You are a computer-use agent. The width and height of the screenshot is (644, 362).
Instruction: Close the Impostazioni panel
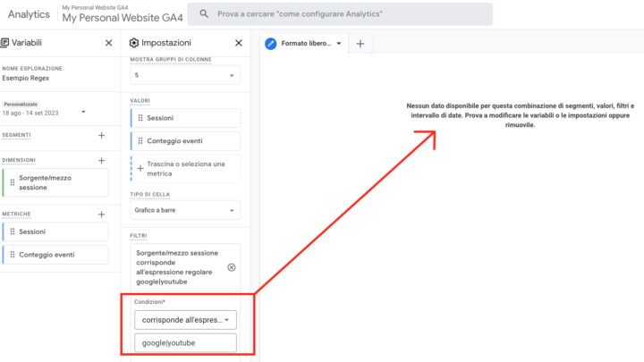click(239, 43)
